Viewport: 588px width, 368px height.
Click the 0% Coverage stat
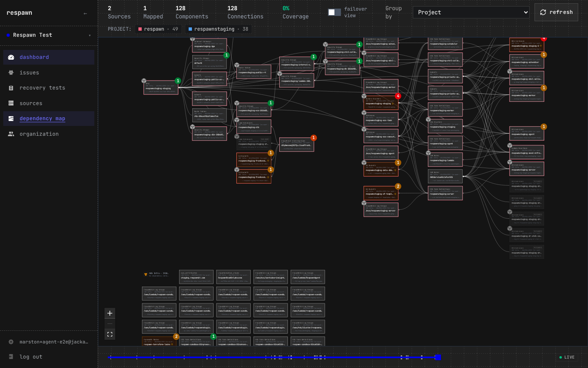[296, 12]
